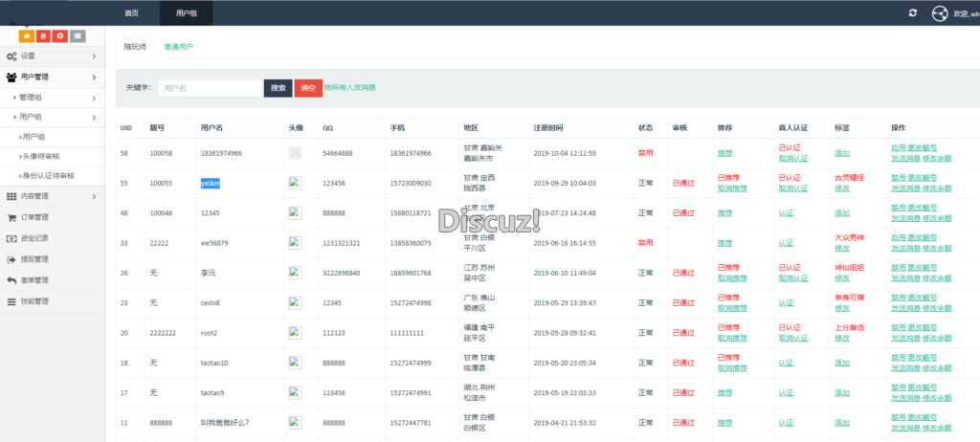Click the admin avatar icon at top right
The width and height of the screenshot is (980, 442).
pyautogui.click(x=939, y=12)
